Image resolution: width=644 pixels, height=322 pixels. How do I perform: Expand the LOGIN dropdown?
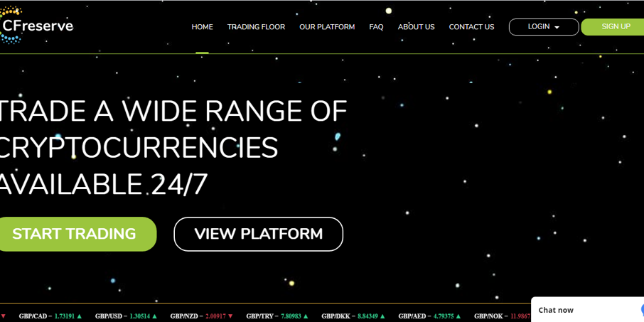(x=544, y=27)
